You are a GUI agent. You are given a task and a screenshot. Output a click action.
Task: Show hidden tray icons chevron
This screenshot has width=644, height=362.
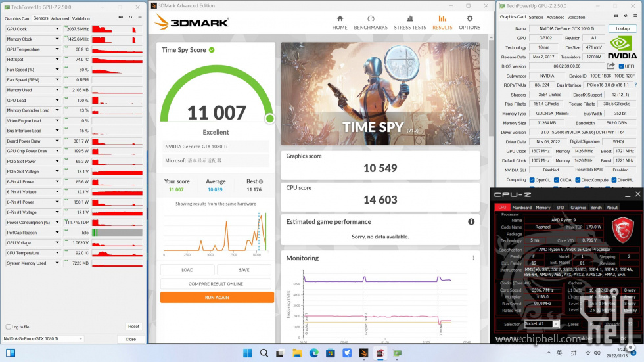(549, 353)
